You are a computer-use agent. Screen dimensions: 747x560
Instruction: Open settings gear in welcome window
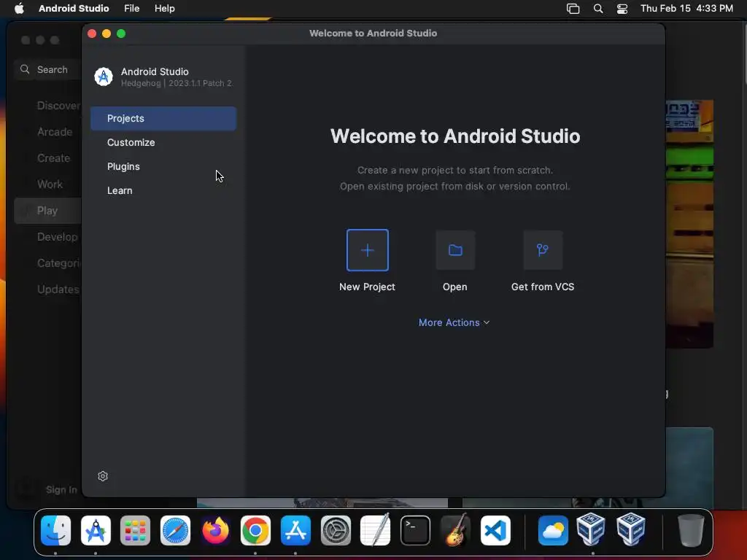tap(102, 476)
